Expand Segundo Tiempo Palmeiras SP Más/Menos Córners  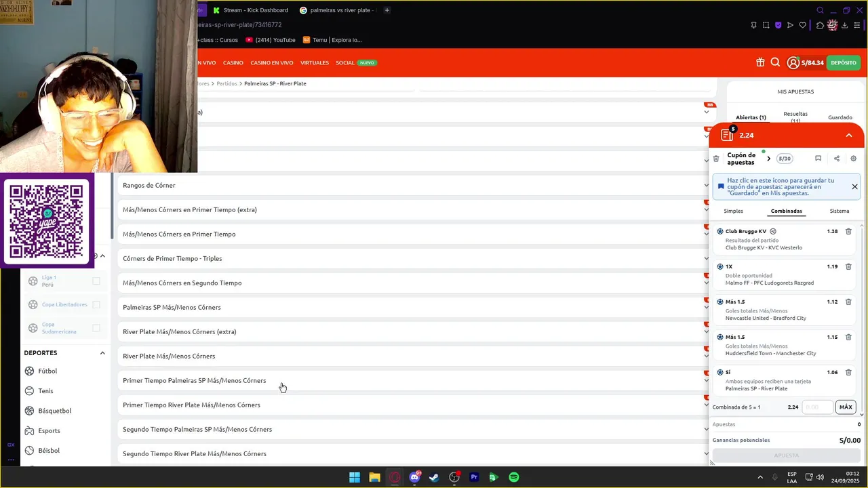(x=413, y=429)
